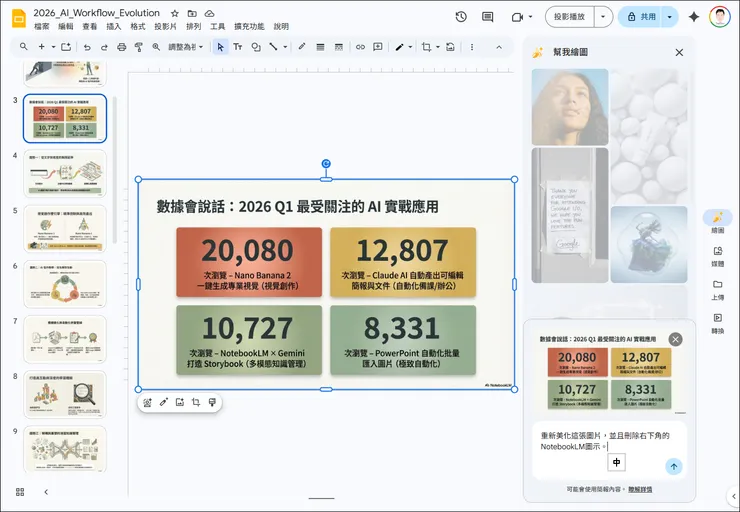Viewport: 740px width, 512px height.
Task: Open the zoom fit level dropdown
Action: [185, 47]
